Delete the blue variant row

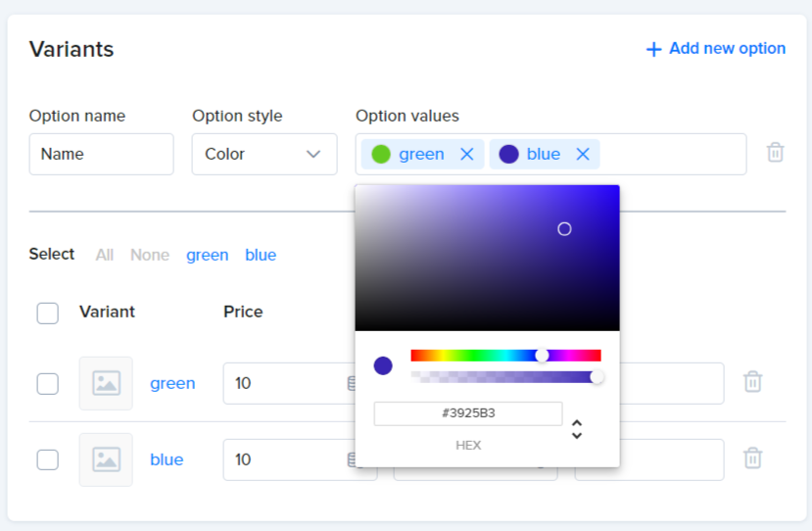coord(752,458)
